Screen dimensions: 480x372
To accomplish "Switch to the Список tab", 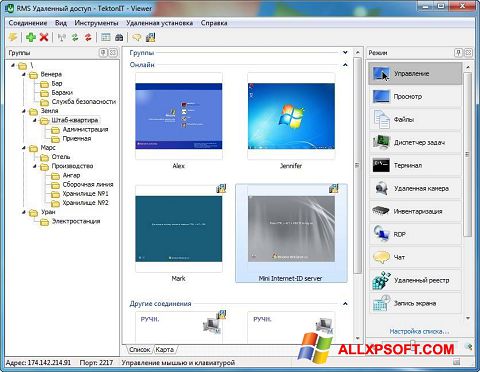I will point(140,349).
